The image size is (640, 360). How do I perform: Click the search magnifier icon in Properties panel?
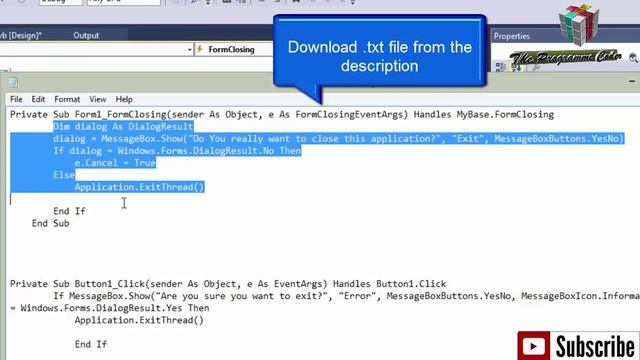tap(633, 58)
